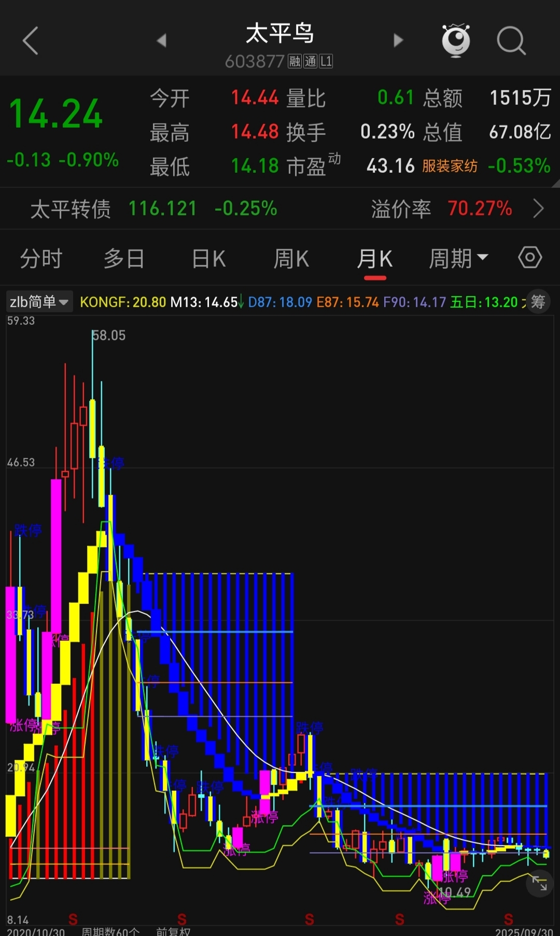Tap the 通 connect badge

click(310, 61)
